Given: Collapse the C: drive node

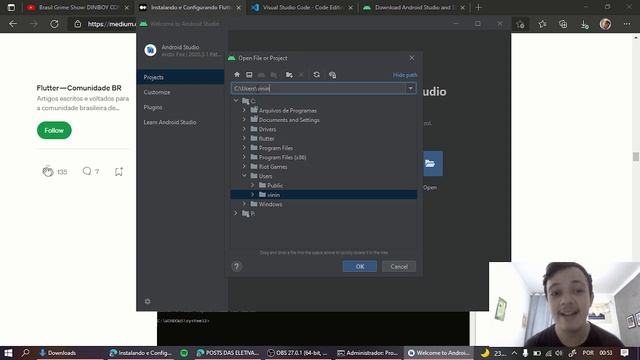Looking at the screenshot, I should pos(236,101).
